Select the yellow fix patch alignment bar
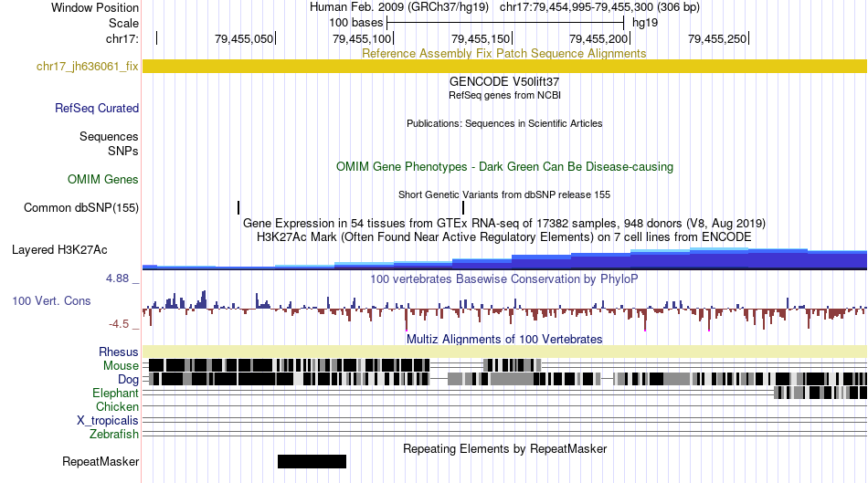The image size is (868, 483). (504, 66)
